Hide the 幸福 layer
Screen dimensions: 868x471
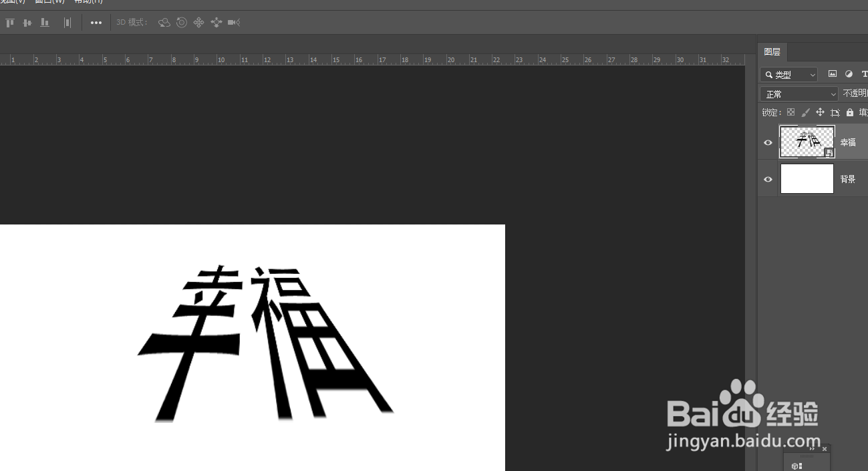tap(768, 142)
